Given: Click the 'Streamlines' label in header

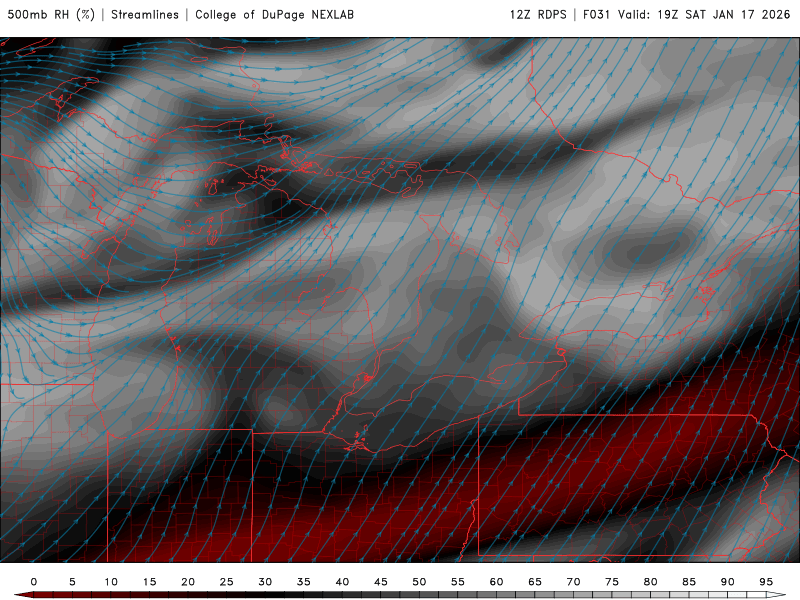Looking at the screenshot, I should [145, 15].
